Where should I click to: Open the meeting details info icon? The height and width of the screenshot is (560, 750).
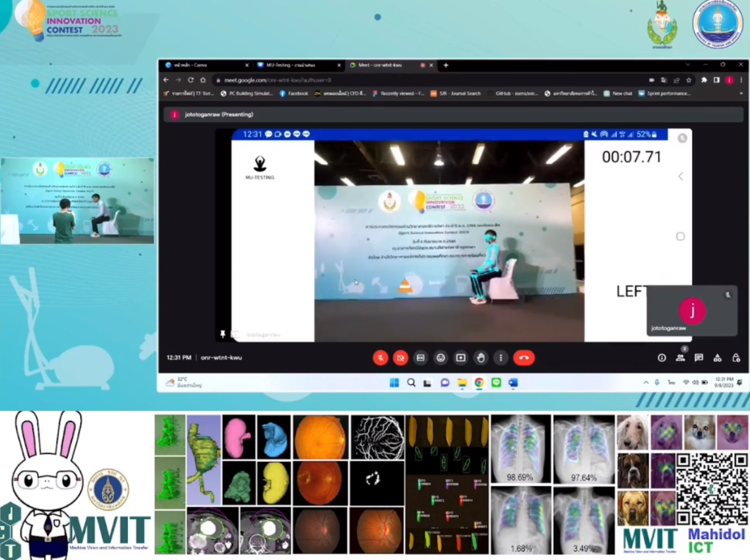click(662, 358)
